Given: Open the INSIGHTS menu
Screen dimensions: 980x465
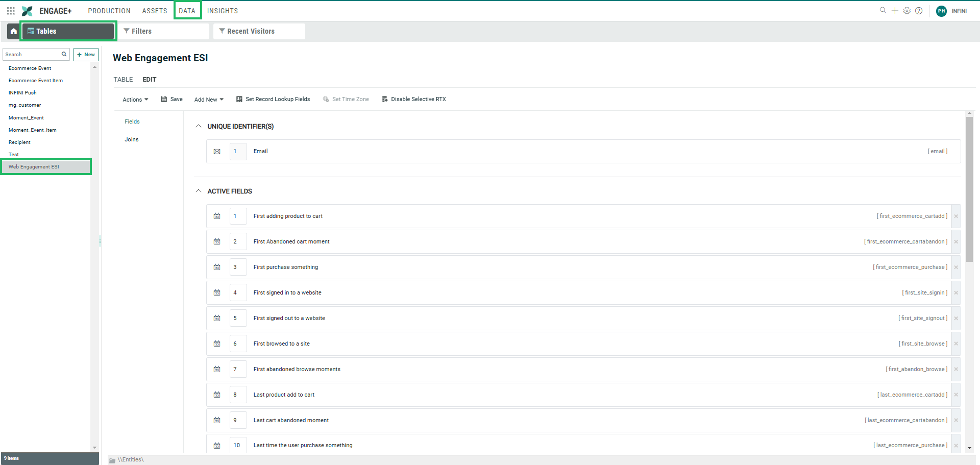Looking at the screenshot, I should 222,11.
